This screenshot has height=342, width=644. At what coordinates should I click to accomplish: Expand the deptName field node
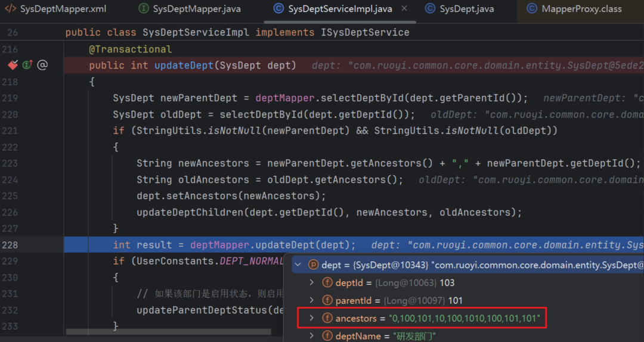click(312, 336)
